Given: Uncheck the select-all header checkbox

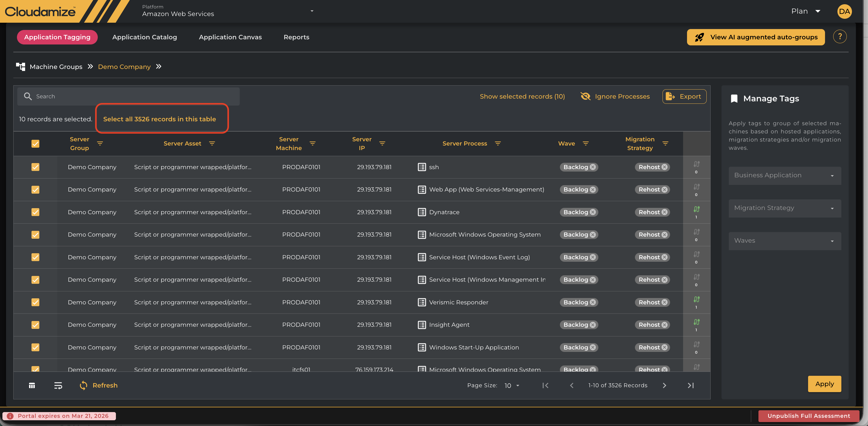Looking at the screenshot, I should (x=35, y=144).
